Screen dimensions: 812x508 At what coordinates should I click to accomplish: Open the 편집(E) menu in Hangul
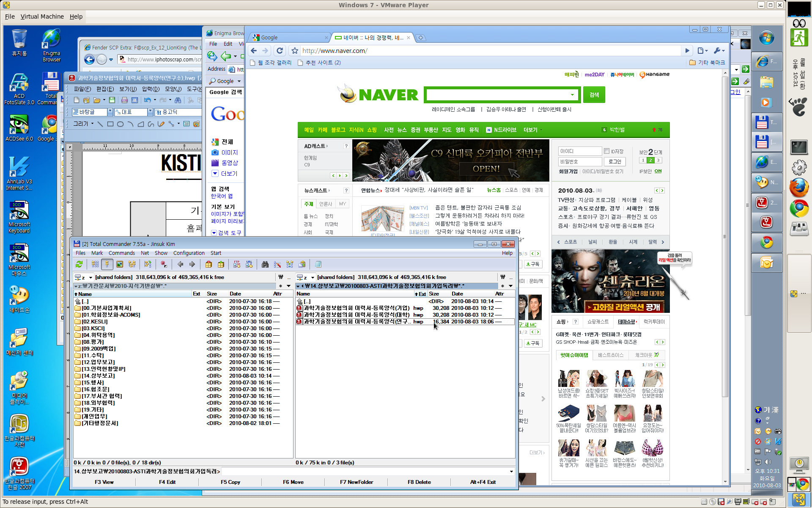tap(105, 89)
